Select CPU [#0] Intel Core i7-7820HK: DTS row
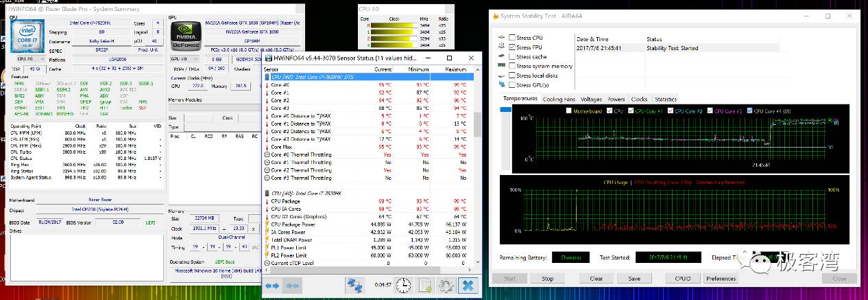 point(367,77)
